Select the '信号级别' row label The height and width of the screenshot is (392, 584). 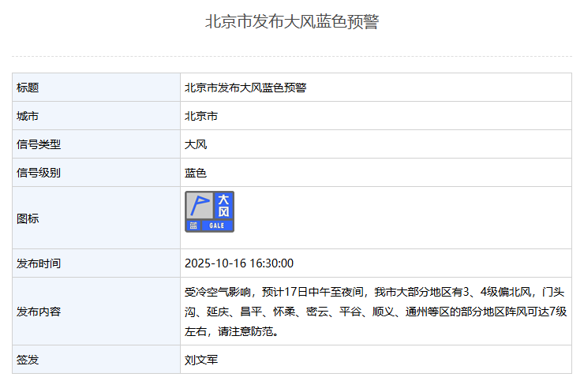(39, 173)
